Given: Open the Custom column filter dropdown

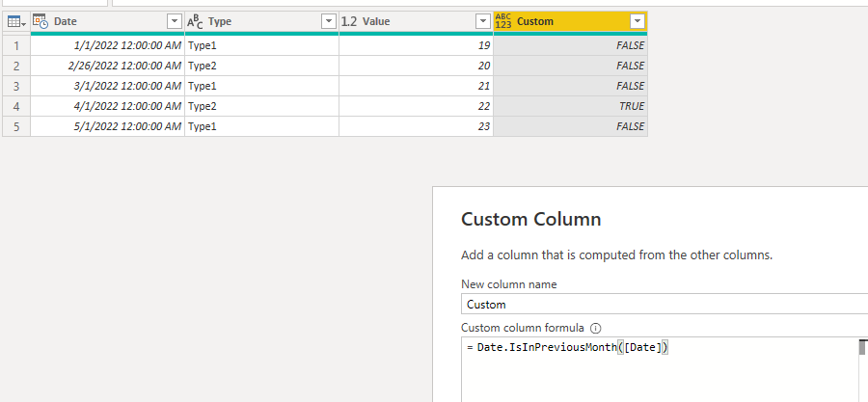Looking at the screenshot, I should [637, 21].
